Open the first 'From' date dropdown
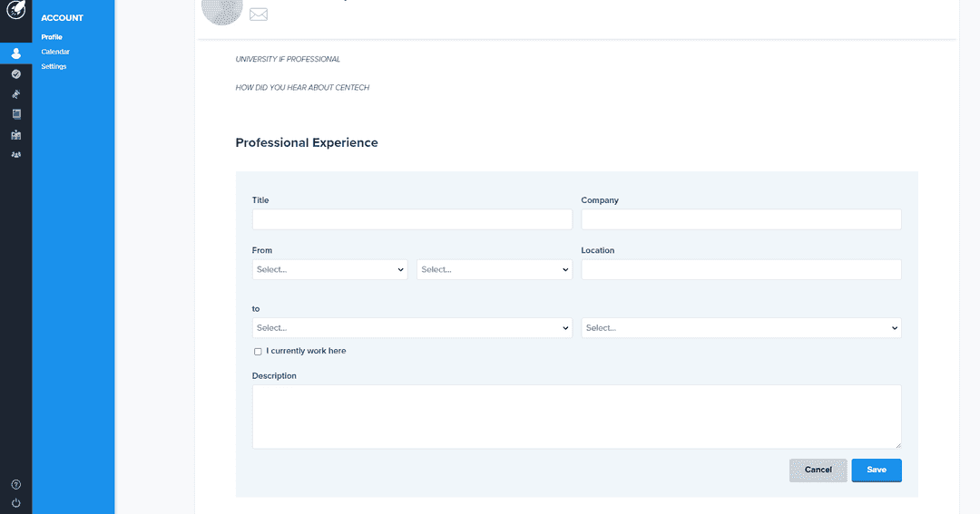980x514 pixels. click(x=329, y=269)
